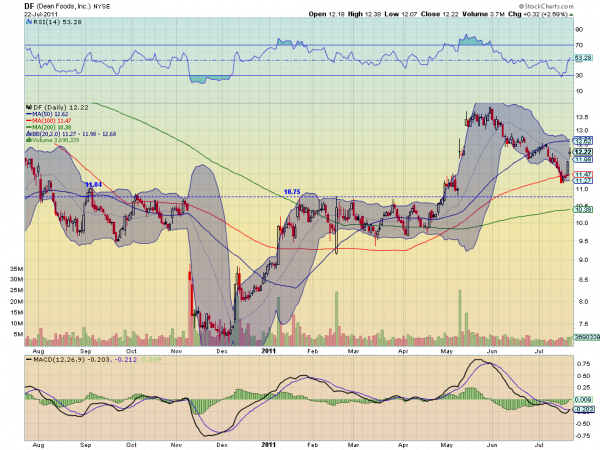This screenshot has height=450, width=600.
Task: Click the ticker title DF (Dean Foods, Inc.)
Action: tap(56, 6)
